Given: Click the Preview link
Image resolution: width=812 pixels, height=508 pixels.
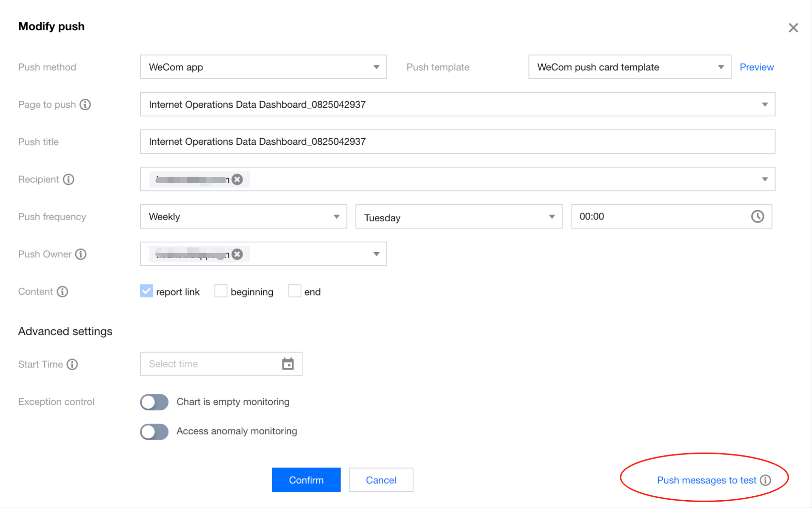Looking at the screenshot, I should [756, 67].
